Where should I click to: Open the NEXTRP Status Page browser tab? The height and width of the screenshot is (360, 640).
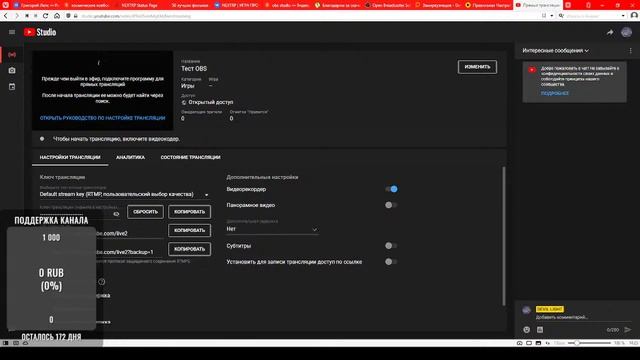pyautogui.click(x=138, y=5)
